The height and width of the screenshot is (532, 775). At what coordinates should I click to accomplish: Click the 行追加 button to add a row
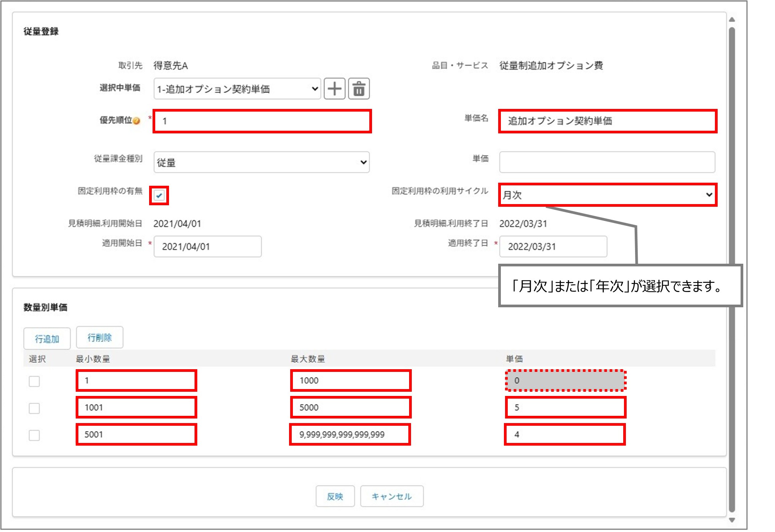coord(47,337)
